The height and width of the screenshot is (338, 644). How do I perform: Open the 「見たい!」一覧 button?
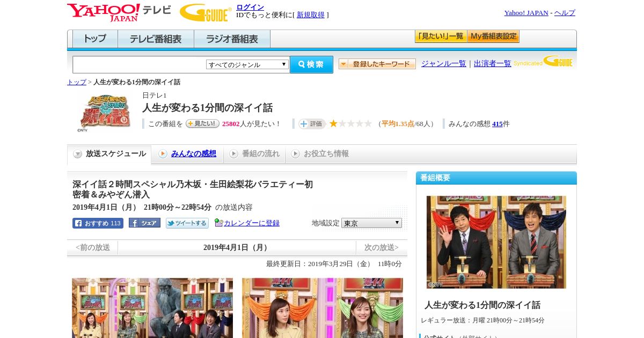click(x=441, y=36)
